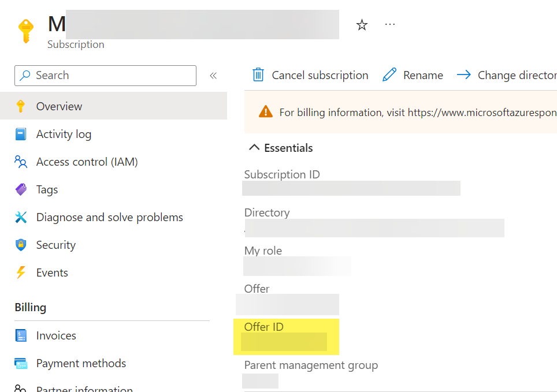
Task: Go to Invoices under Billing
Action: [x=56, y=335]
